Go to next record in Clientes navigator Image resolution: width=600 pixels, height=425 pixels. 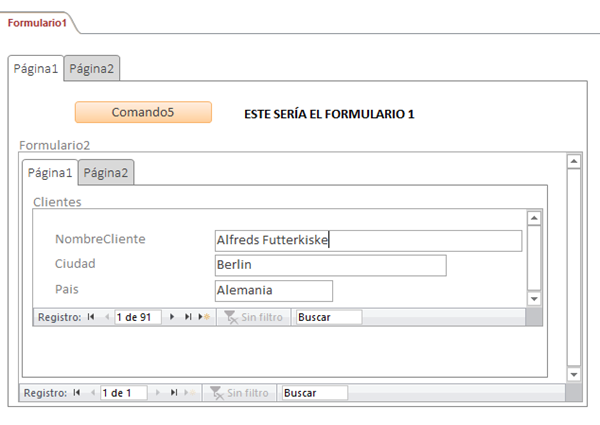pyautogui.click(x=172, y=317)
